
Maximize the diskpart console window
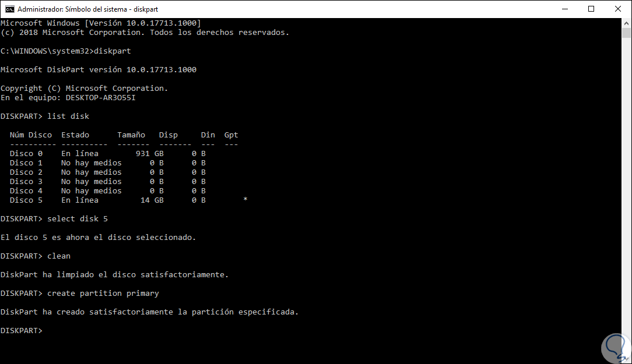pos(591,9)
